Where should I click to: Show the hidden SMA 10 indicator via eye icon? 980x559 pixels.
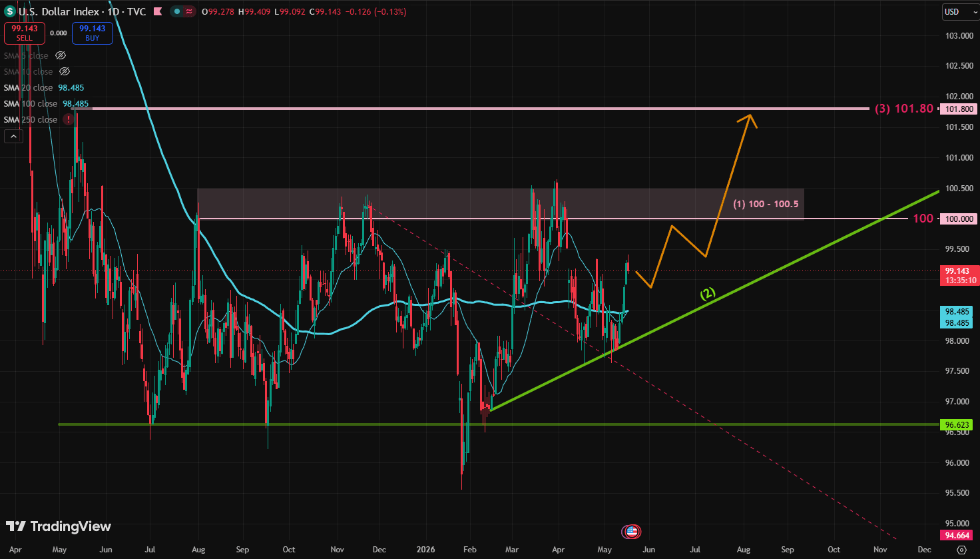pos(65,71)
